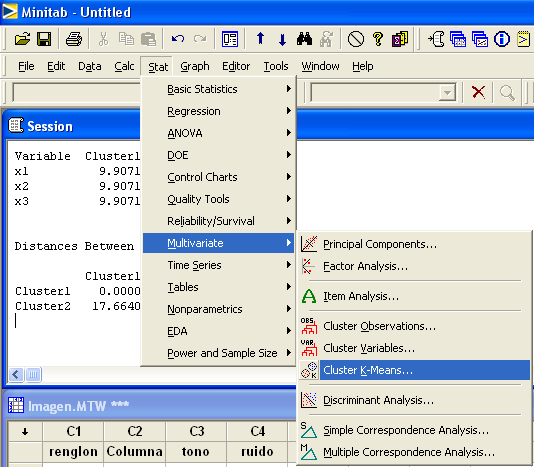Click the Copy icon in toolbar
Viewport: 534px width, 467px height.
126,39
